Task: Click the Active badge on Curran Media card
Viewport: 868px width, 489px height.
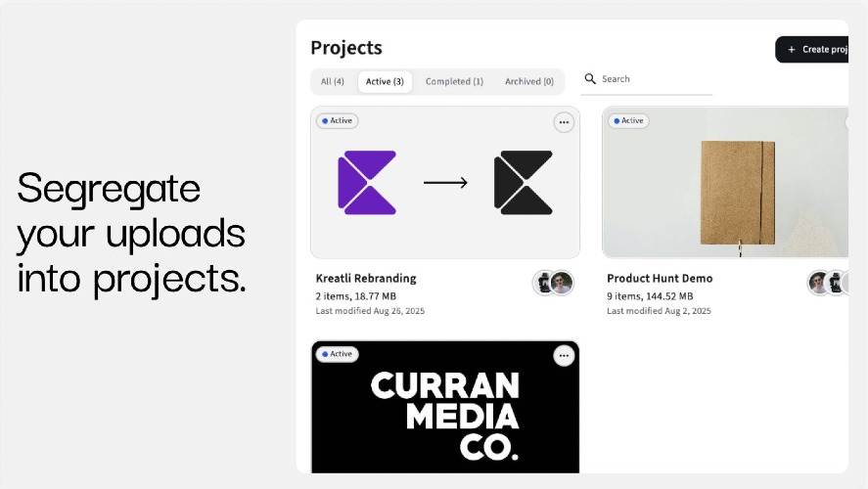Action: (338, 354)
